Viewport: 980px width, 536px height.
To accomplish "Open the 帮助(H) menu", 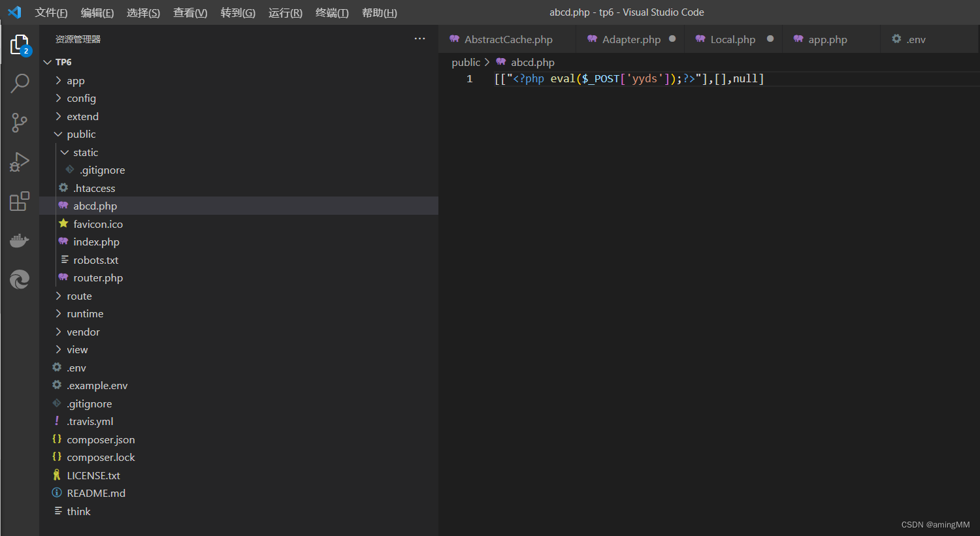I will 379,12.
